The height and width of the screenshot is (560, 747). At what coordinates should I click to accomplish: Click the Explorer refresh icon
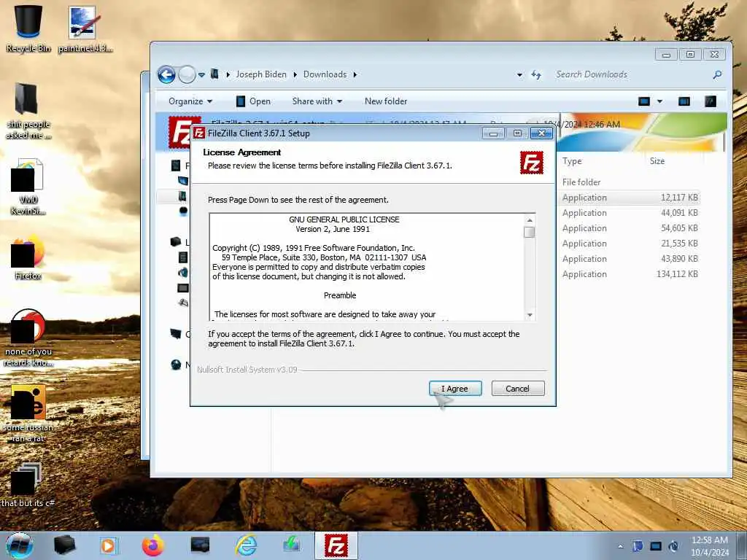coord(536,75)
